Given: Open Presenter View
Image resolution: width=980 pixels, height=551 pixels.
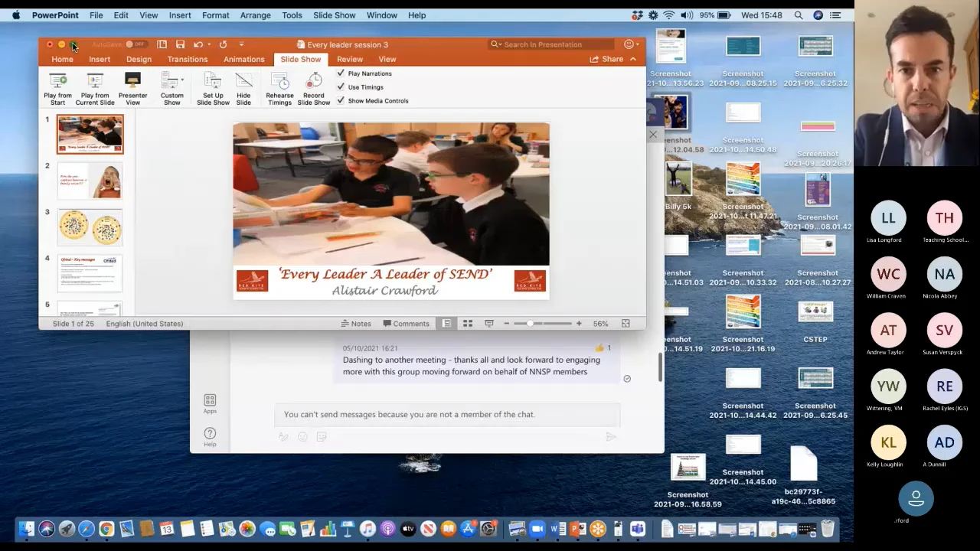Looking at the screenshot, I should 132,81.
